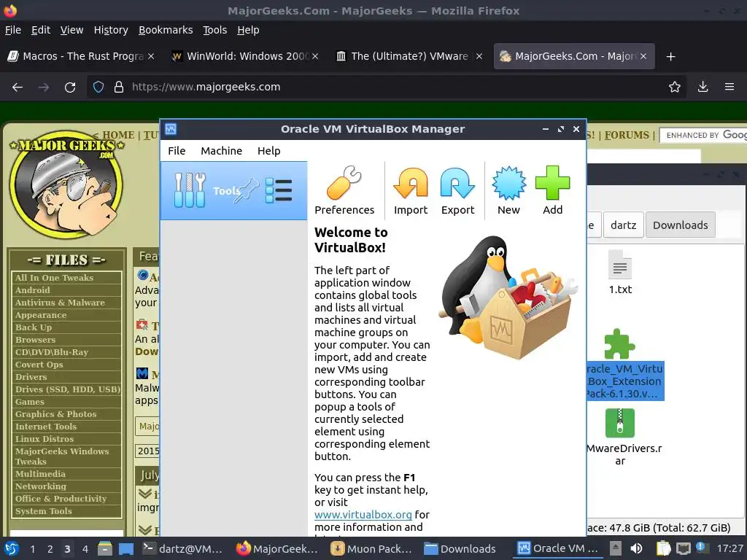This screenshot has width=747, height=560.
Task: Select the Tools item in VirtualBox sidebar
Action: pyautogui.click(x=233, y=190)
